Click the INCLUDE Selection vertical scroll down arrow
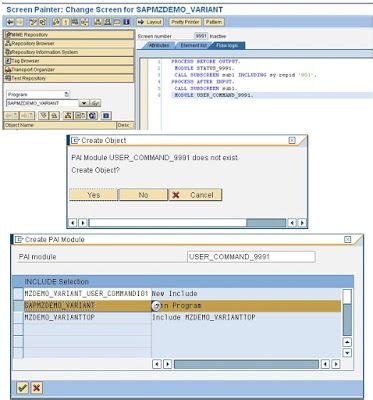Viewport: 373px width, 400px height. coord(347,353)
